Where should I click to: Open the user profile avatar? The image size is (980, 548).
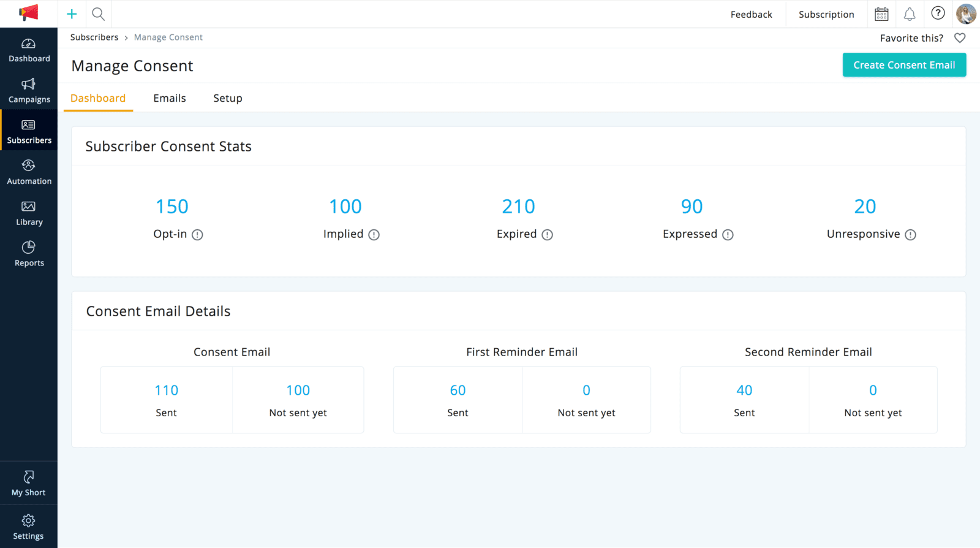coord(966,13)
